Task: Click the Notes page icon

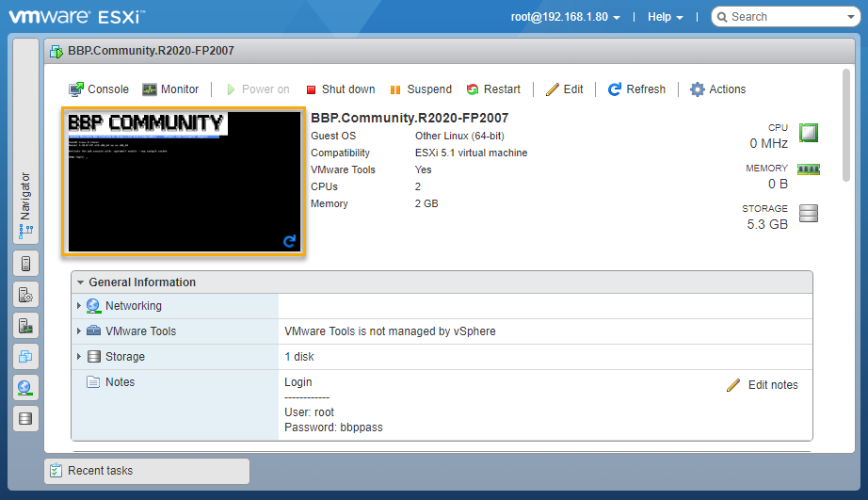Action: pyautogui.click(x=93, y=382)
